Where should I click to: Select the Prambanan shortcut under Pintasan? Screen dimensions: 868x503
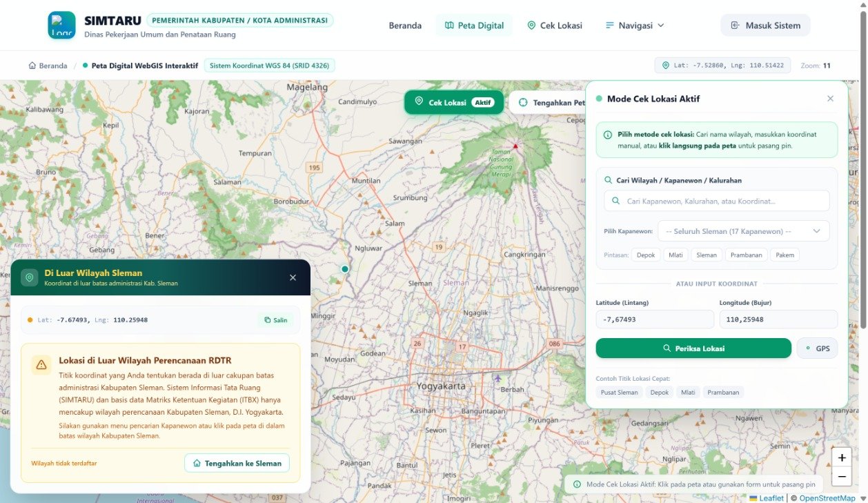[747, 255]
